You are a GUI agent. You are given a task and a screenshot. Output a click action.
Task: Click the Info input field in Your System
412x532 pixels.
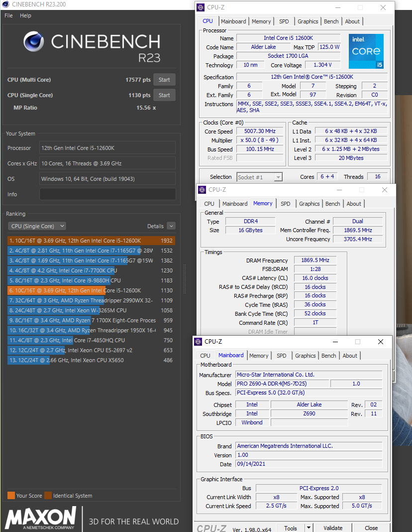[x=107, y=194]
